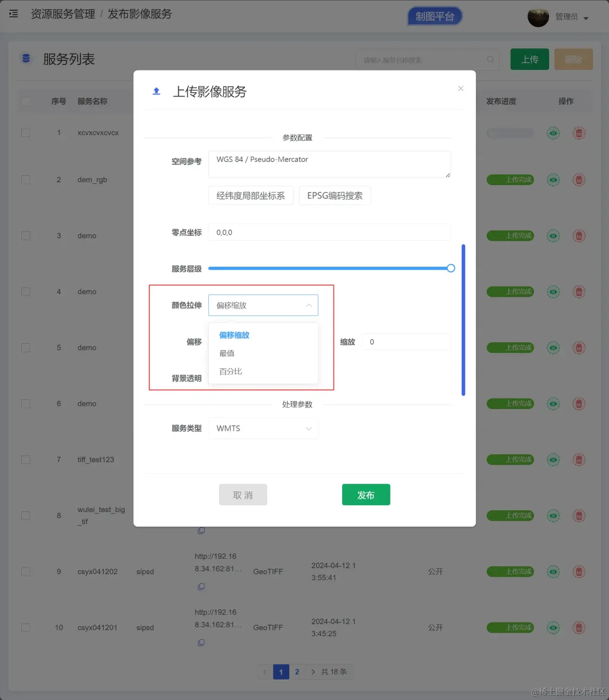Viewport: 609px width, 700px height.
Task: Delete service in row 5 via trash icon
Action: [x=579, y=347]
